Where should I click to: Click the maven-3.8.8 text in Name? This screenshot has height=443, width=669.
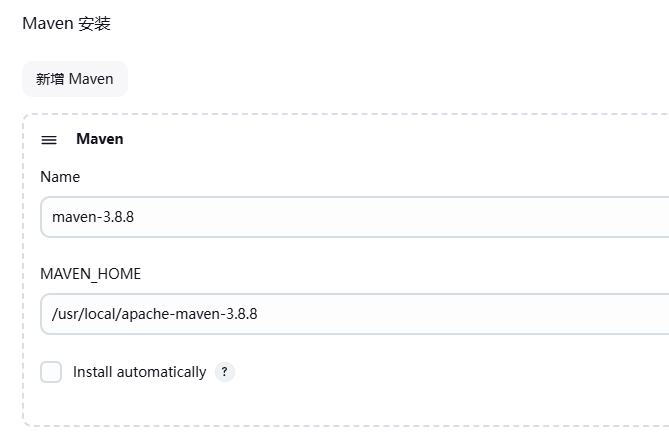pos(93,216)
